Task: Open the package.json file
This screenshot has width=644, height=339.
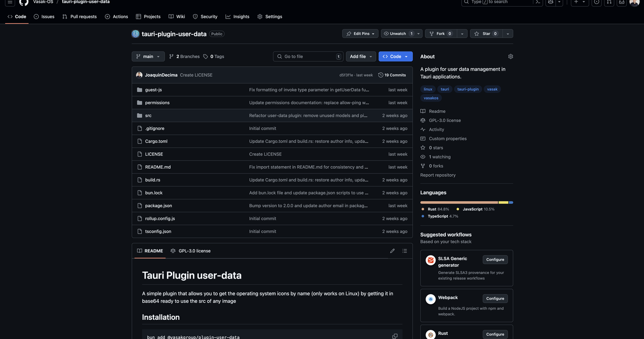Action: coord(158,206)
